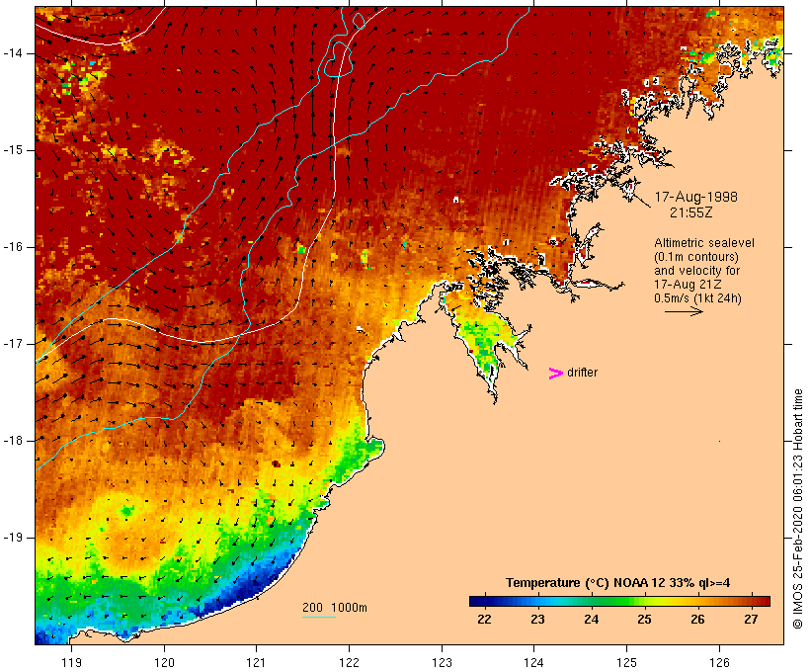The width and height of the screenshot is (810, 672).
Task: Click the 200 1000m depth contour label
Action: point(335,608)
